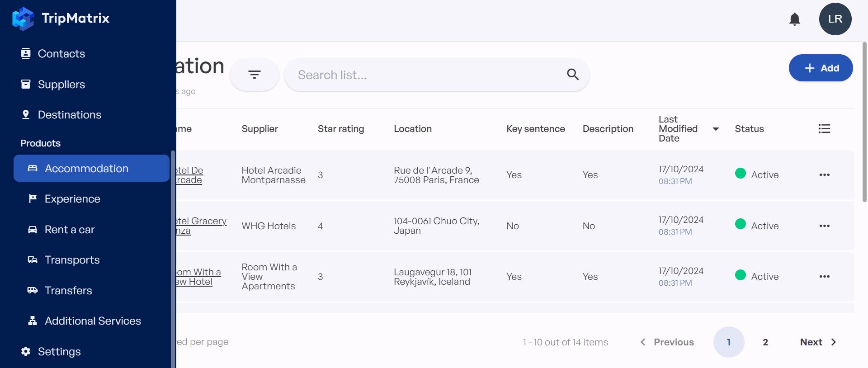
Task: Open the column list settings icon
Action: (824, 129)
